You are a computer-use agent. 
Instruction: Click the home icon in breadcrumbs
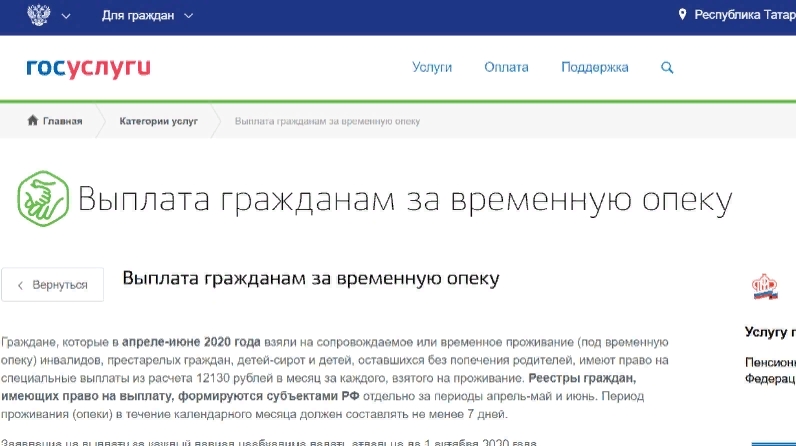coord(32,121)
